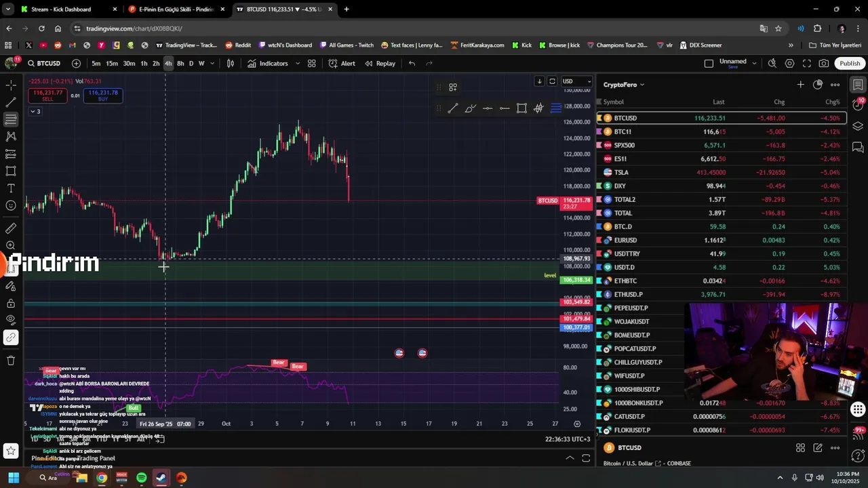Toggle the layout checkbox beside Unnamed
Image resolution: width=868 pixels, height=488 pixels.
709,63
